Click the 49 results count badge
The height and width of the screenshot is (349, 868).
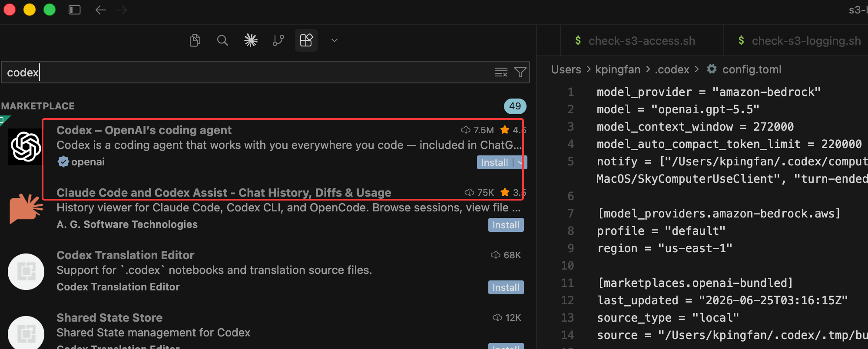coord(515,106)
